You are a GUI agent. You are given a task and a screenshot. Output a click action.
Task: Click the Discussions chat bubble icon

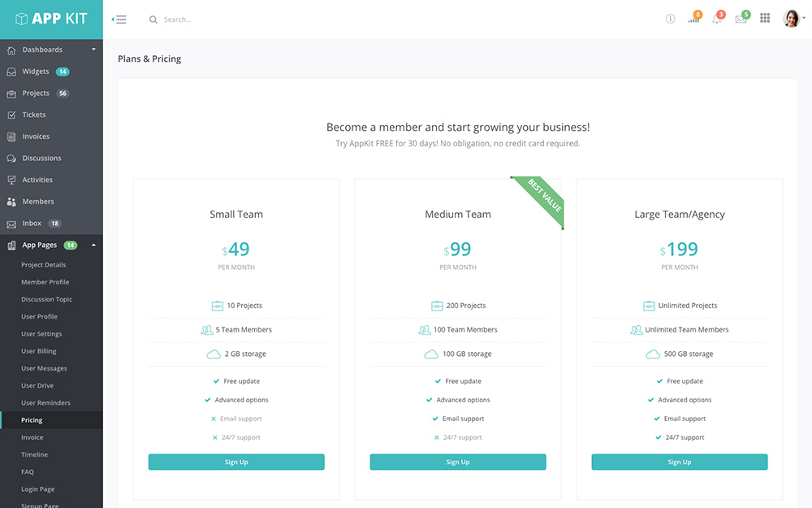coord(11,158)
